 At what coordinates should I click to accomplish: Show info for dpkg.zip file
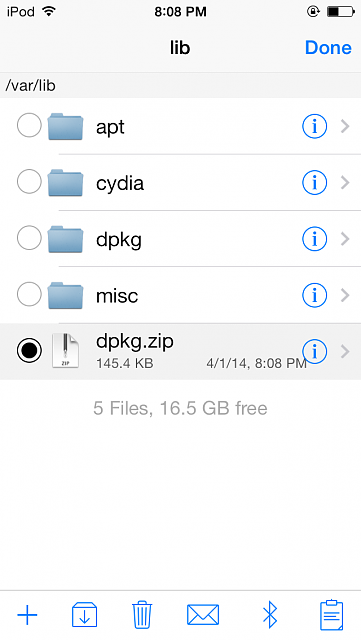point(314,351)
